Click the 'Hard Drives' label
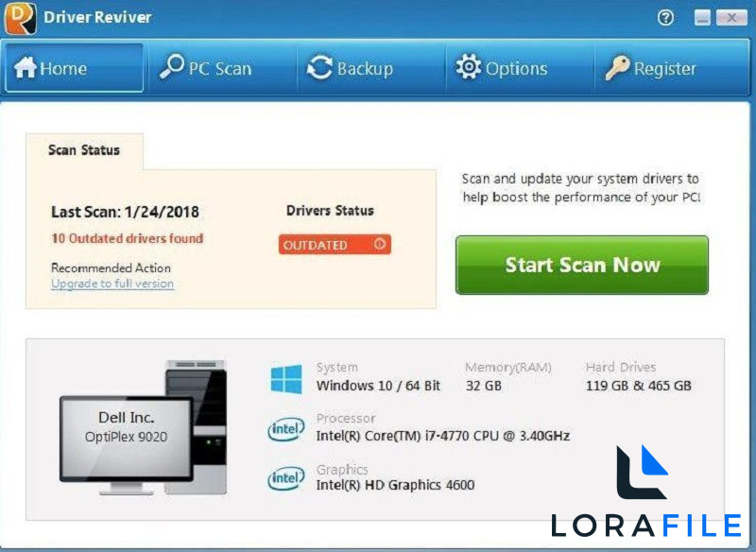The image size is (756, 552). [621, 368]
